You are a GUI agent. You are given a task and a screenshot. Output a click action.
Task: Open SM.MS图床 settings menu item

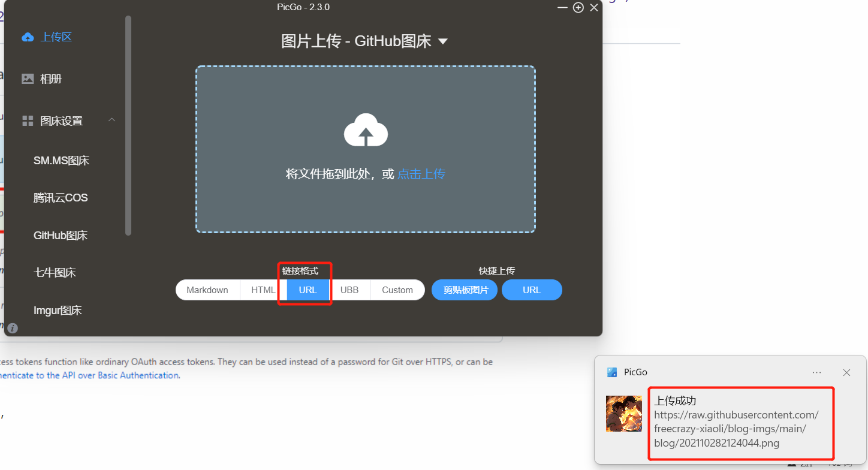click(61, 161)
